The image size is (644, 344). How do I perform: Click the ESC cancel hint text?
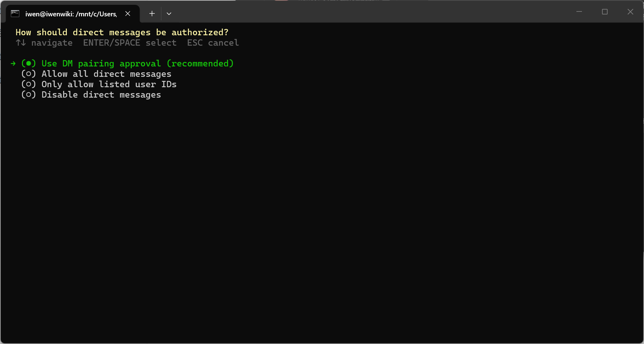[213, 43]
